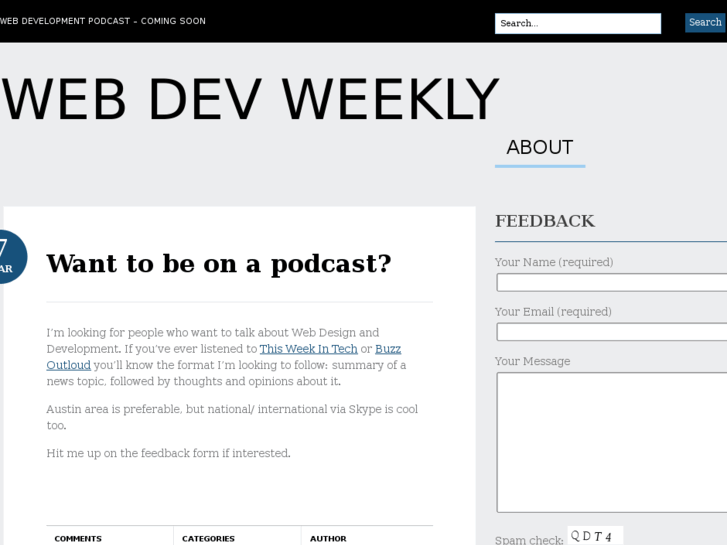Open the 'Want to be on a podcast?' post title
Screen dimensions: 727x545
(219, 264)
